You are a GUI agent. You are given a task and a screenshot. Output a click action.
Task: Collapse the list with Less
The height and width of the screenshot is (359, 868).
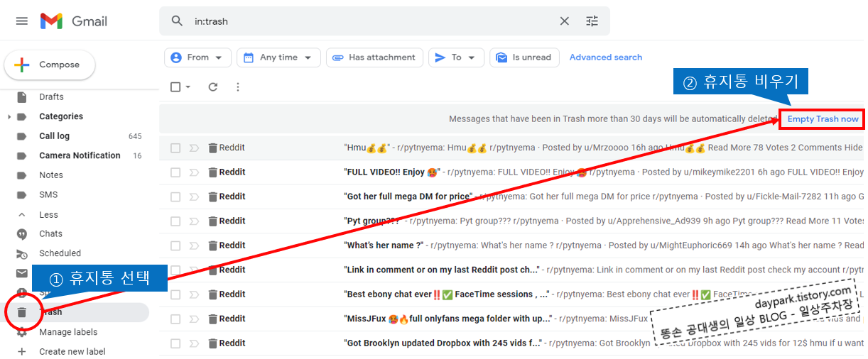point(49,214)
